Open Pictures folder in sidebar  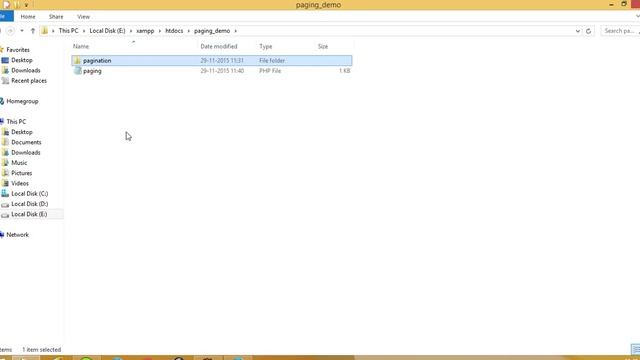(22, 173)
